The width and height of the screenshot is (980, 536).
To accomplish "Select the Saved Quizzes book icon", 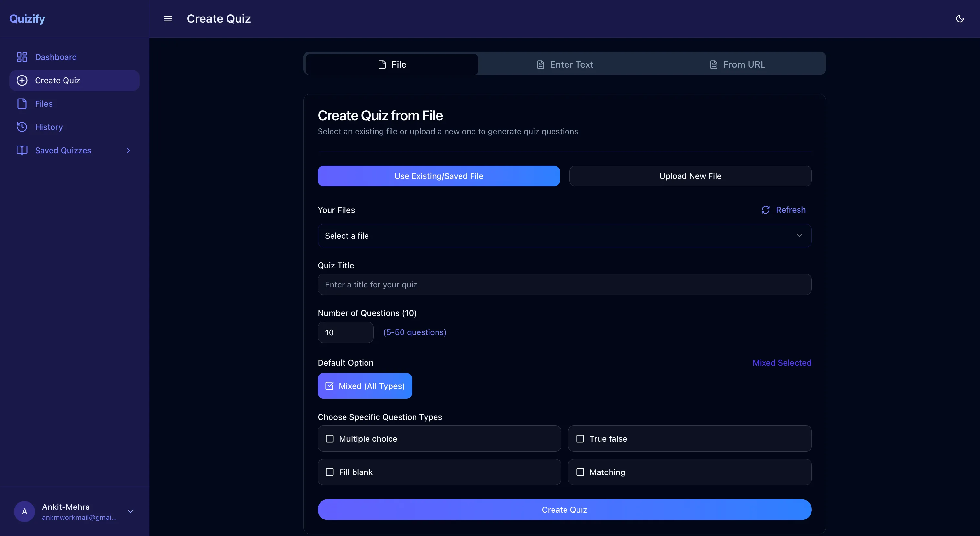I will point(22,150).
